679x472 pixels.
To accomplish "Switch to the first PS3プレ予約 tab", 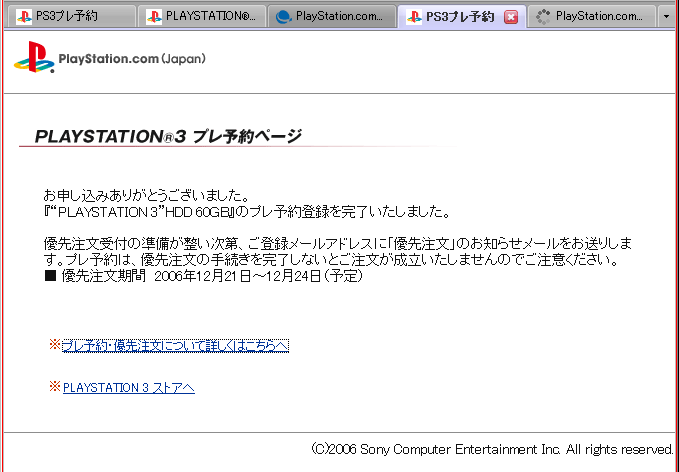I will 71,16.
